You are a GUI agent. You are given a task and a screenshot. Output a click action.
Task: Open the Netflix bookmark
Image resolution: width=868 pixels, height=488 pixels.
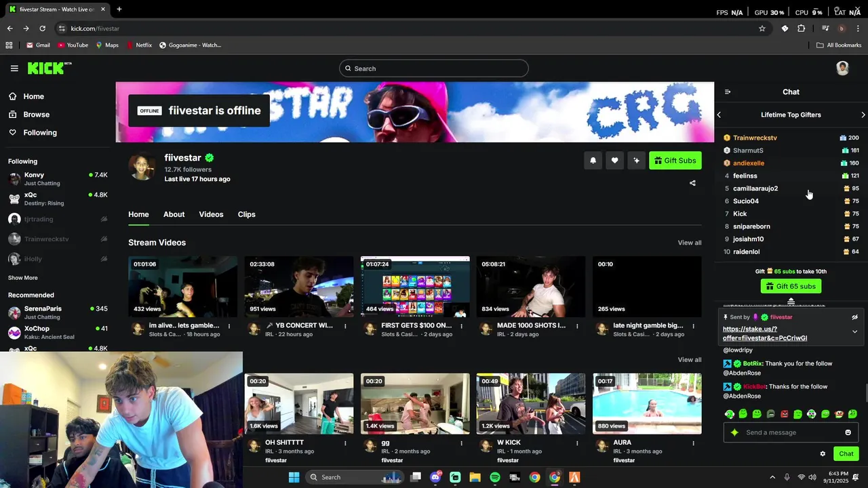click(138, 45)
